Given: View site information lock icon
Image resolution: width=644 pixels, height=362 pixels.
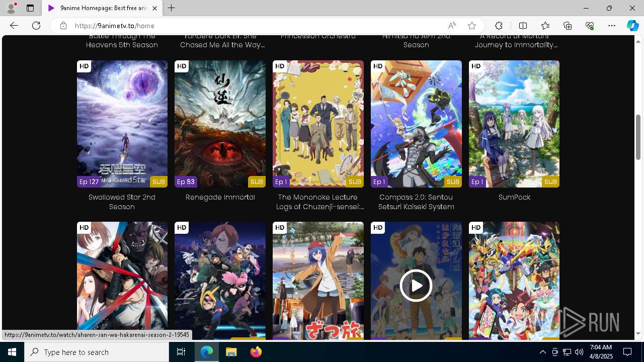Looking at the screenshot, I should [x=63, y=26].
